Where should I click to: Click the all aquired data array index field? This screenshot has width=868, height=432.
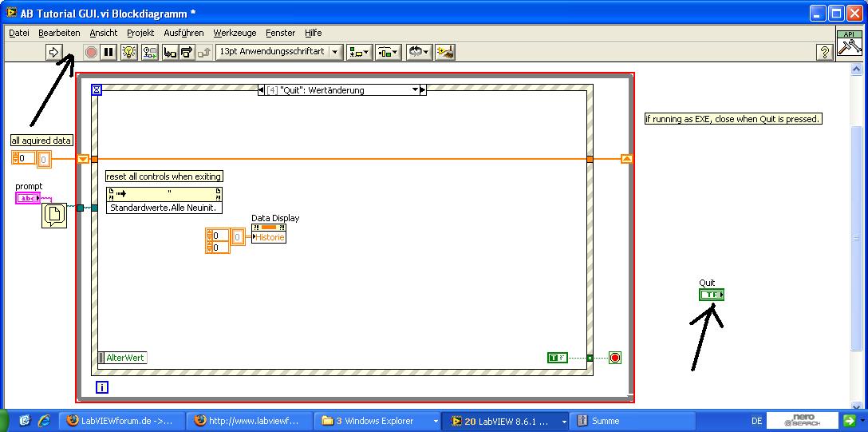(24, 158)
